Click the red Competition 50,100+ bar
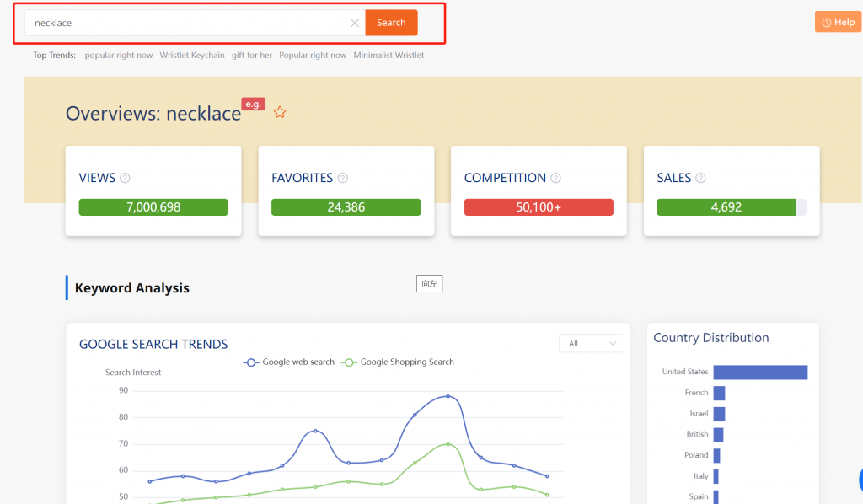863x504 pixels. pyautogui.click(x=539, y=207)
